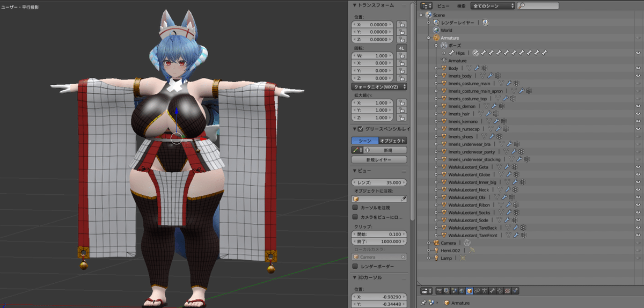Toggle the グリースペンシルレイヤー checkbox

tap(361, 128)
